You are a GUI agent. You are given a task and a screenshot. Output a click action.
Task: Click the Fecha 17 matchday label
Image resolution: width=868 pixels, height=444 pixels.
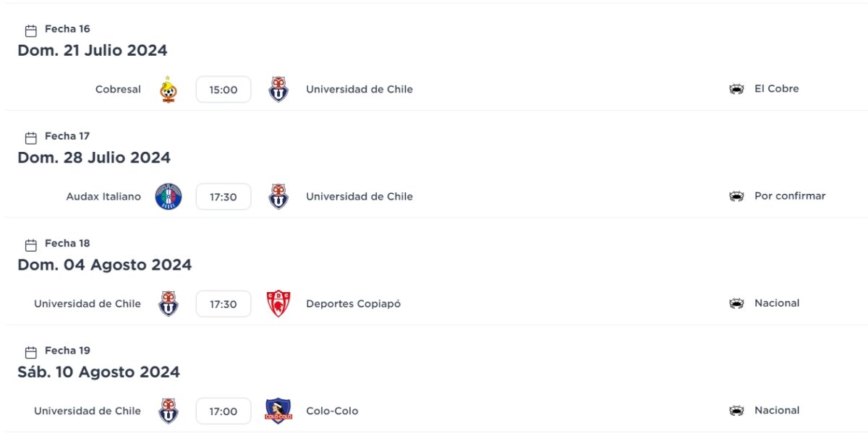coord(67,136)
